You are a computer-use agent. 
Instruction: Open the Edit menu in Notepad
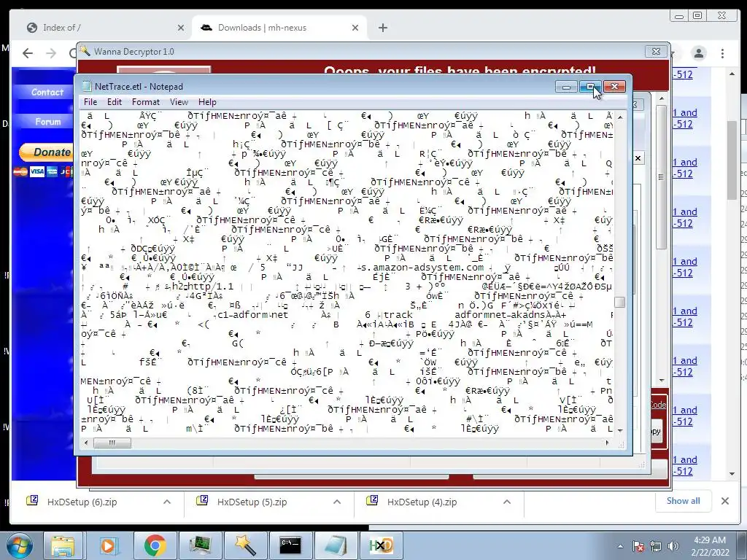point(115,102)
